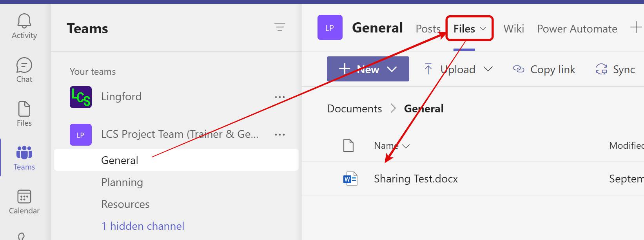This screenshot has height=240, width=644.
Task: Expand the Files tab chevron
Action: [483, 29]
